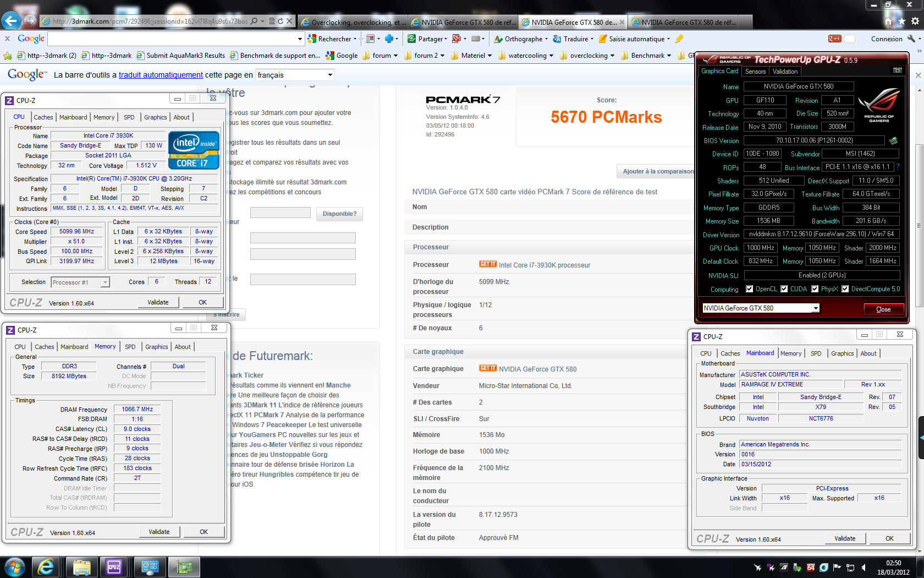Click the Google toolbar bookmarks page icon
Image resolution: width=924 pixels, height=578 pixels.
tap(370, 39)
